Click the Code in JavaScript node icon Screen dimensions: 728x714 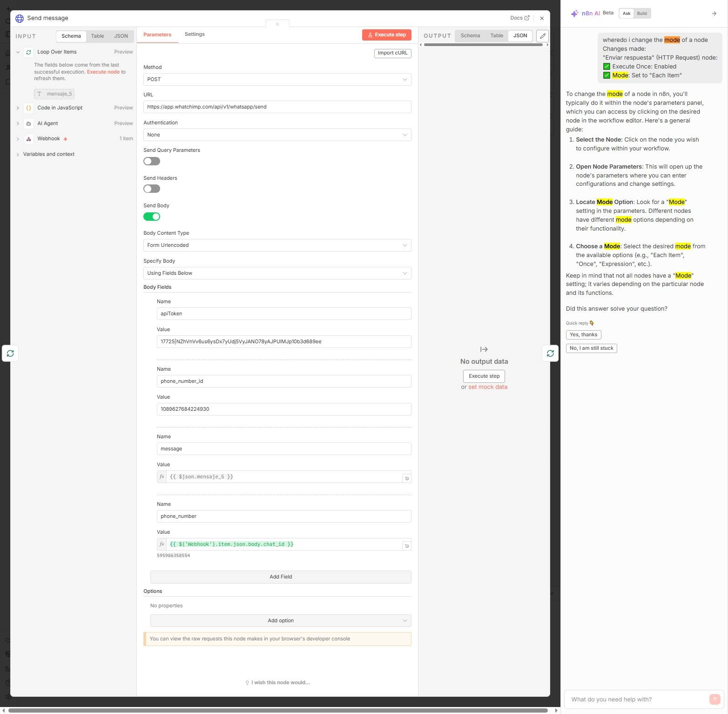pos(29,108)
